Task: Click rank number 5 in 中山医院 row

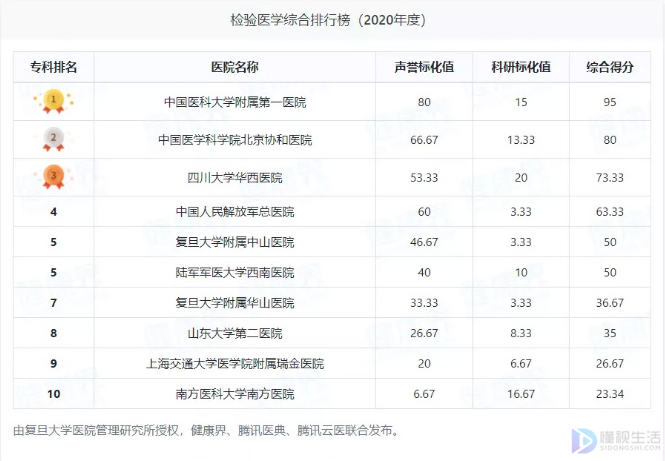Action: [53, 242]
